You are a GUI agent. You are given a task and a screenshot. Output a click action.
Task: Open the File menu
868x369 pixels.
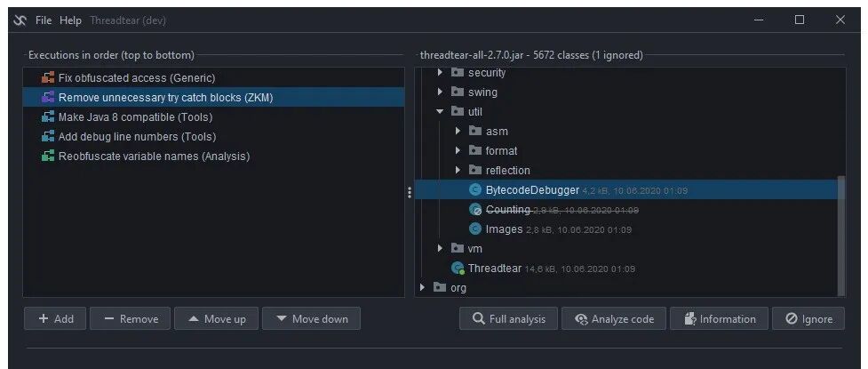[44, 20]
